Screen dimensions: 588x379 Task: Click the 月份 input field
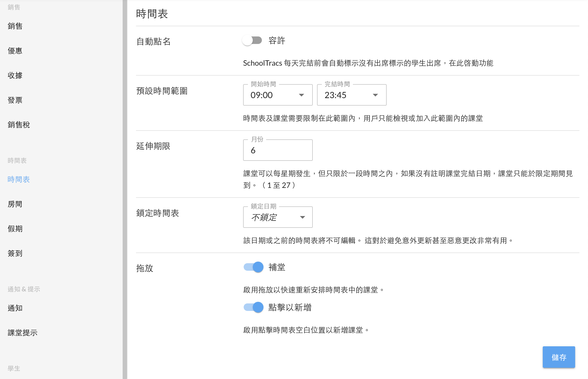[278, 150]
